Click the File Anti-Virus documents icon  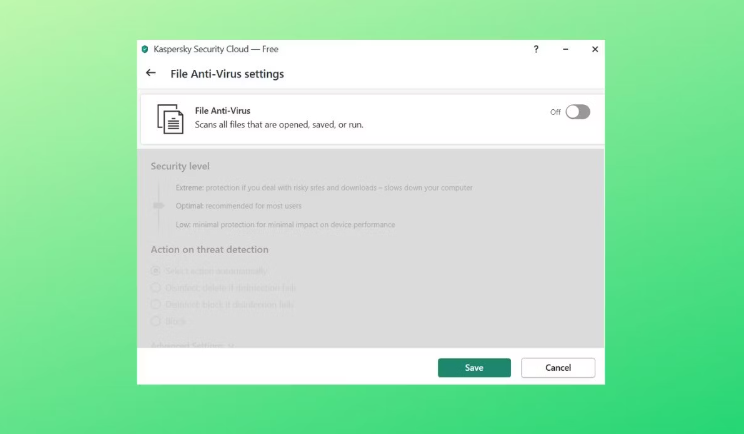pos(171,119)
